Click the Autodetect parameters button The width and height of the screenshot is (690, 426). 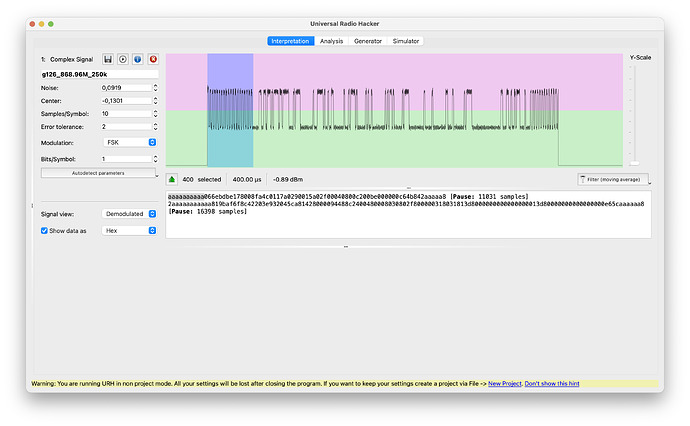(x=97, y=173)
